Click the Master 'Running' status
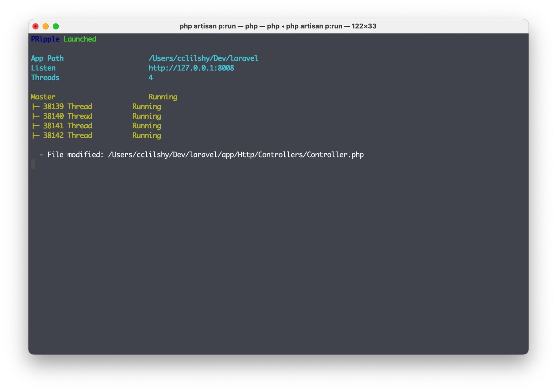The width and height of the screenshot is (557, 392). (x=163, y=97)
